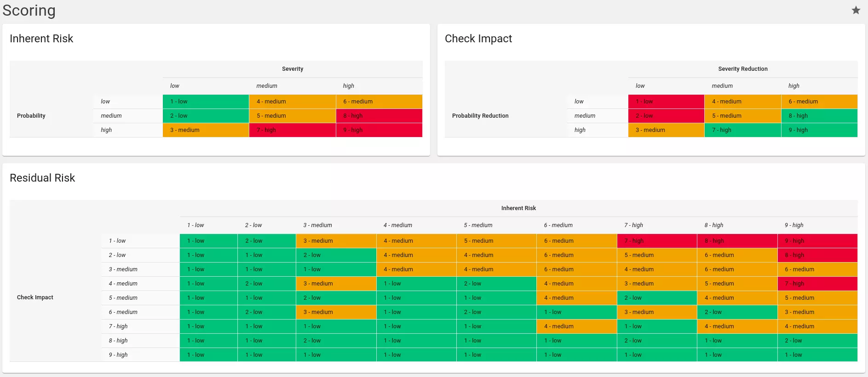Click Severity Reduction 'high' column header
This screenshot has height=377, width=868.
click(819, 86)
